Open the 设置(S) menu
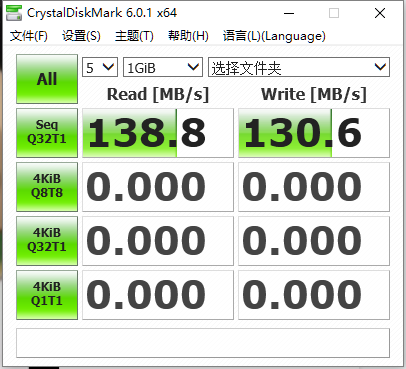Screen dimensions: 406x369 (x=81, y=36)
